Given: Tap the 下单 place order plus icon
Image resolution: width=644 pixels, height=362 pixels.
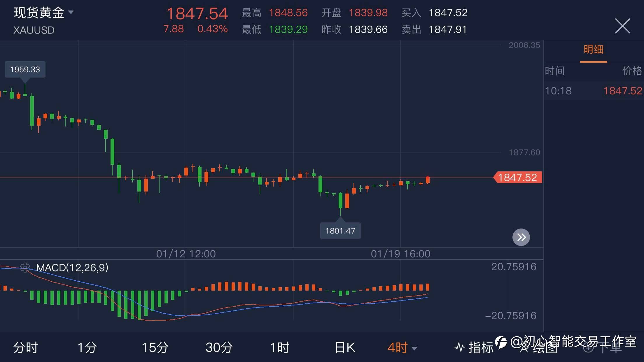Looking at the screenshot, I should click(x=588, y=347).
